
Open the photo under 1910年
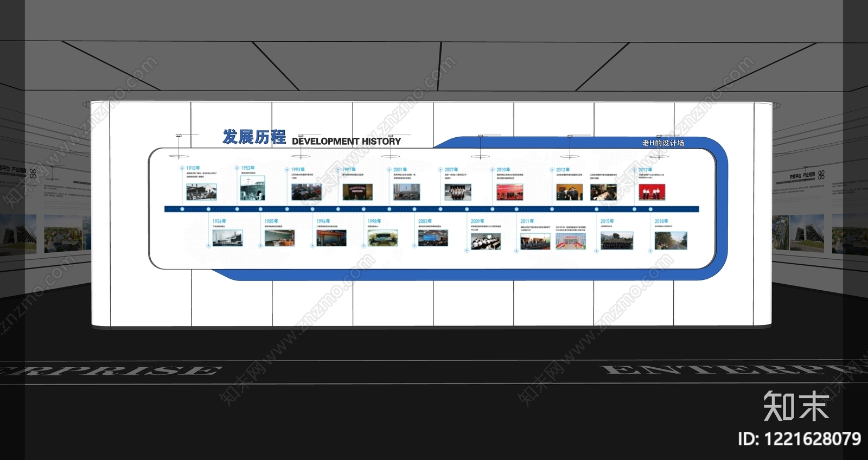tap(201, 192)
